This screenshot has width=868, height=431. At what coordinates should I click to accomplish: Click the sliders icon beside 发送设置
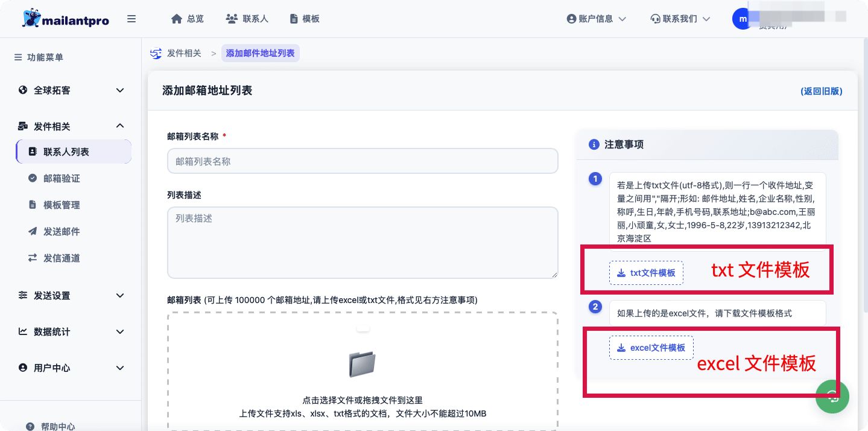point(23,295)
